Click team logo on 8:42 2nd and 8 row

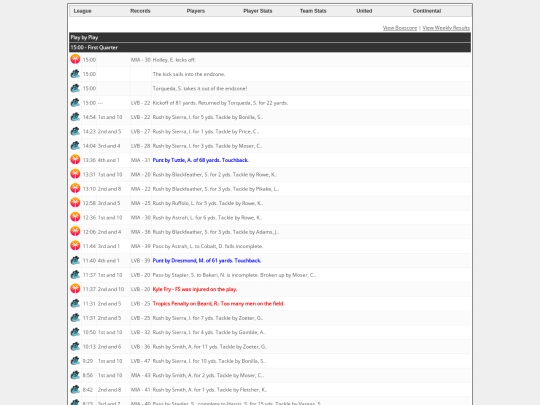click(x=75, y=390)
